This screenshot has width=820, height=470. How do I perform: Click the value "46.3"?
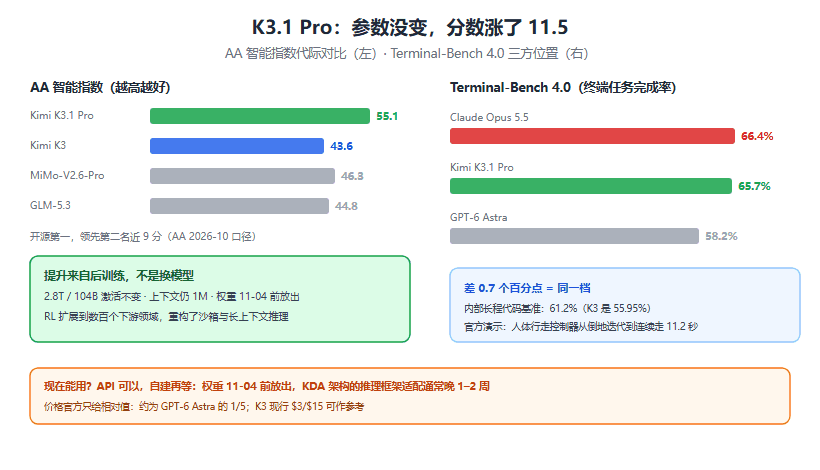[x=352, y=176]
